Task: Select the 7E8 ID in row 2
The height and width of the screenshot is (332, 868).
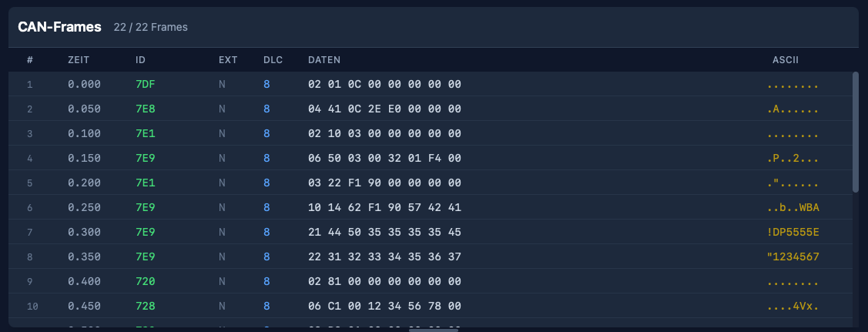Action: coord(145,109)
